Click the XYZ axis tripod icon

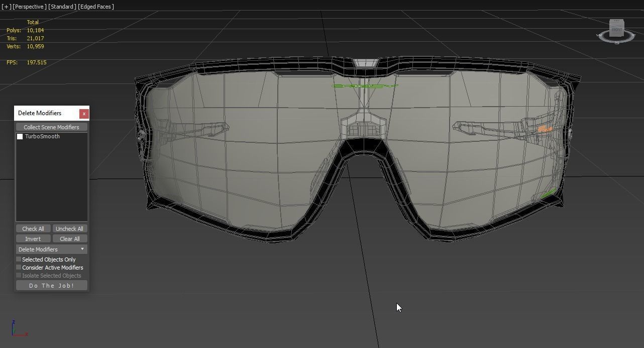[x=19, y=328]
